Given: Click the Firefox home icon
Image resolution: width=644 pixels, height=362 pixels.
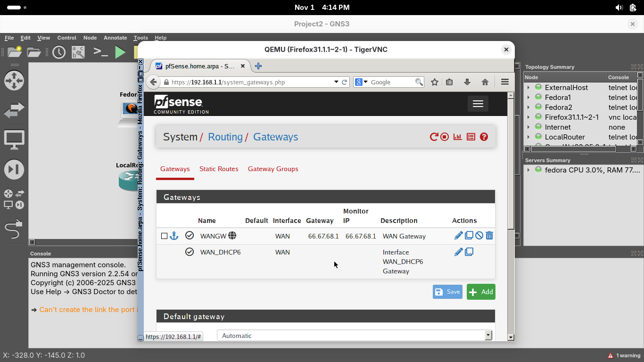Looking at the screenshot, I should pos(485,82).
